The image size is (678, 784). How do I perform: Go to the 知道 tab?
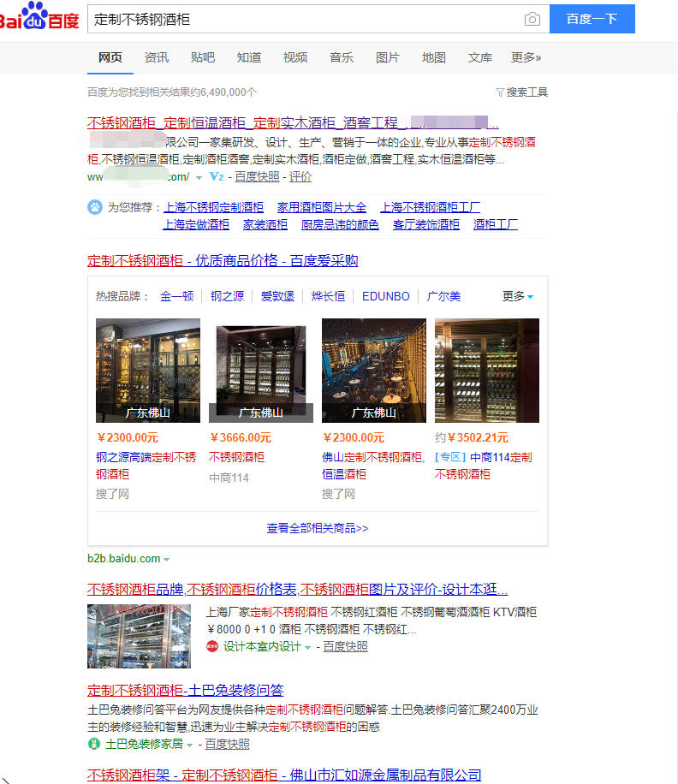(x=249, y=57)
